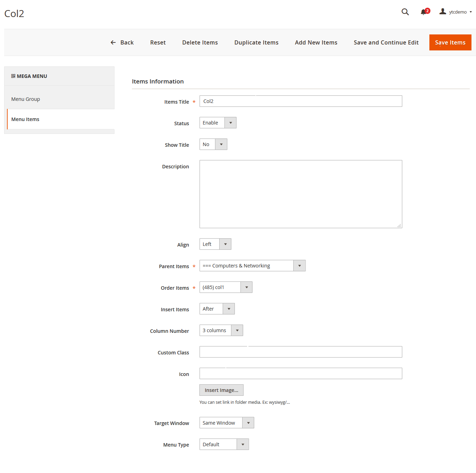The height and width of the screenshot is (473, 476).
Task: Select the Menu Items tab
Action: tap(25, 119)
